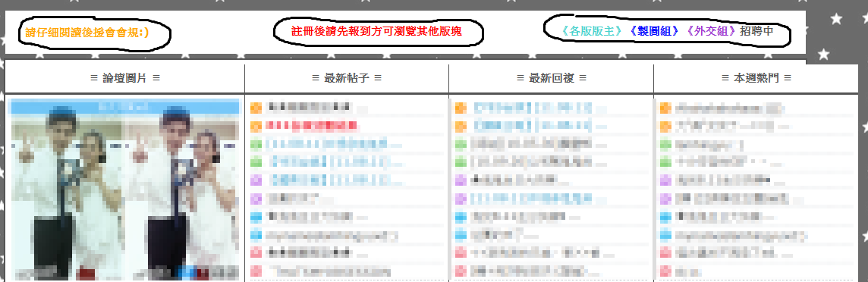The height and width of the screenshot is (282, 868).
Task: Select the 論壇圖片 column header
Action: pyautogui.click(x=125, y=79)
